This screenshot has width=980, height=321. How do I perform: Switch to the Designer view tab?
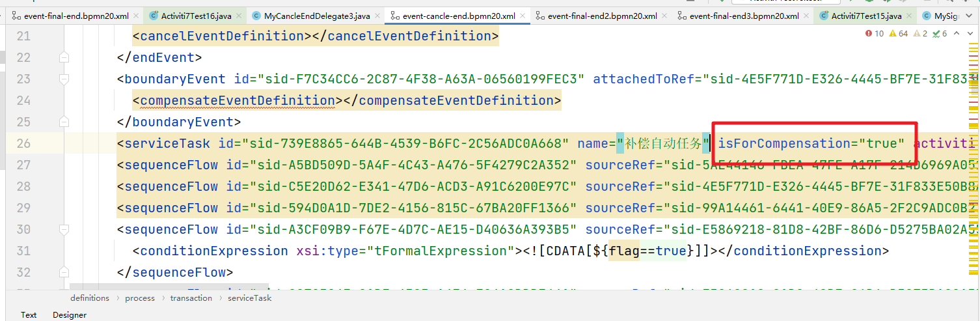click(70, 314)
